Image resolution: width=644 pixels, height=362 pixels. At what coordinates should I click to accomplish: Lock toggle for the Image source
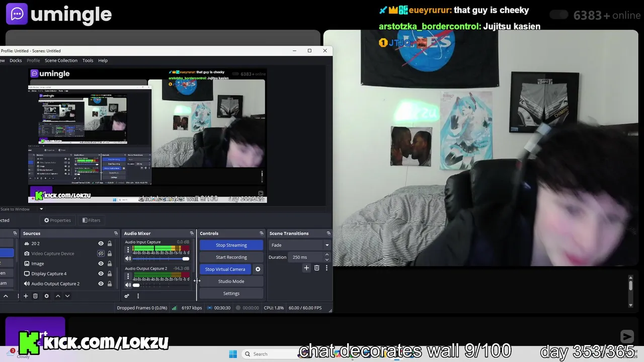109,263
